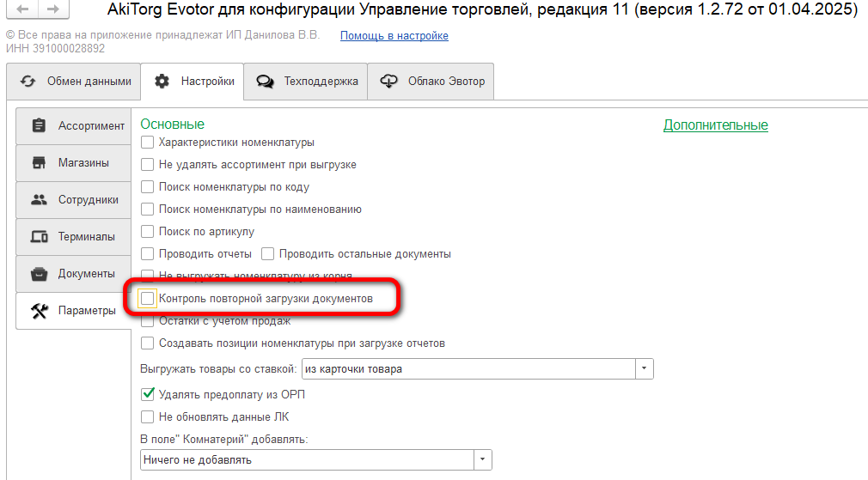Enable Проводить отчеты checkbox
Screen dimensions: 868x480
coord(147,254)
